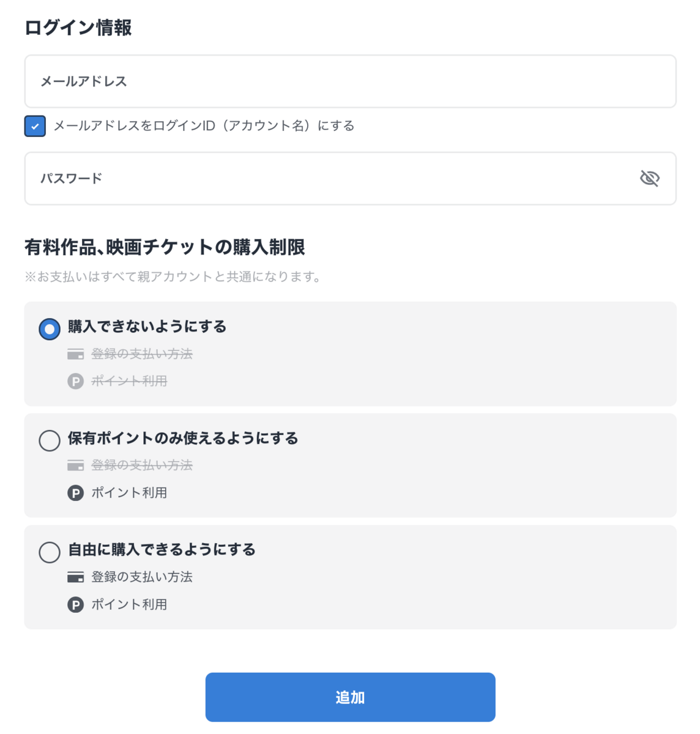Uncheck メールアドレスをログインIDにする checkbox
Screen dimensions: 700x734
click(35, 126)
